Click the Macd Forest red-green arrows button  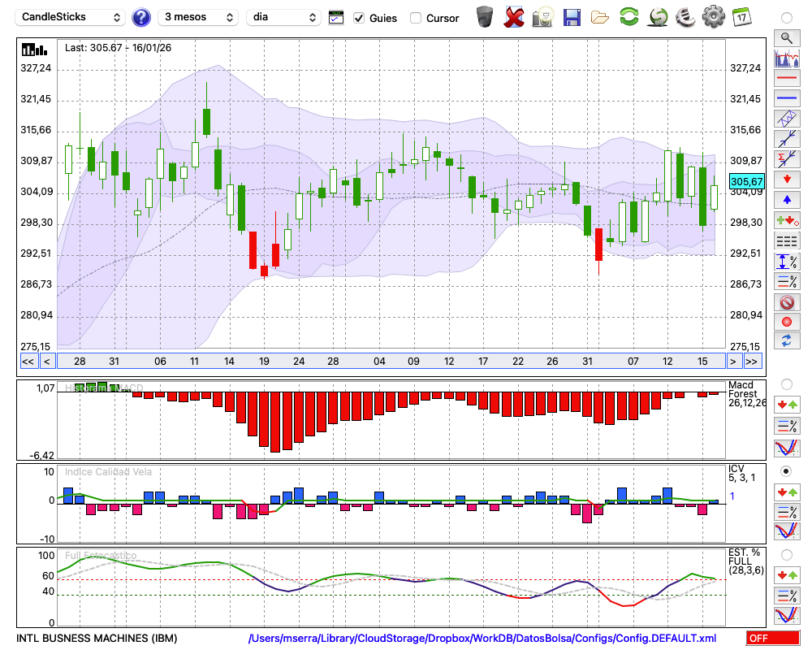(x=787, y=405)
